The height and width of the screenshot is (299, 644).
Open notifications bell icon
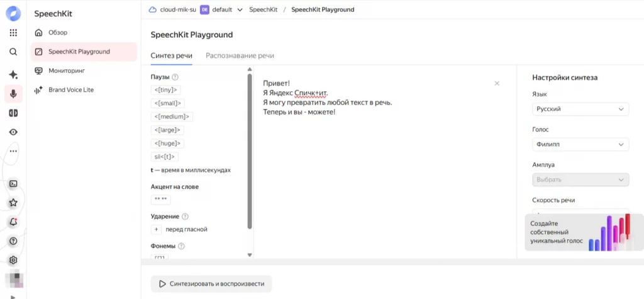coord(13,222)
